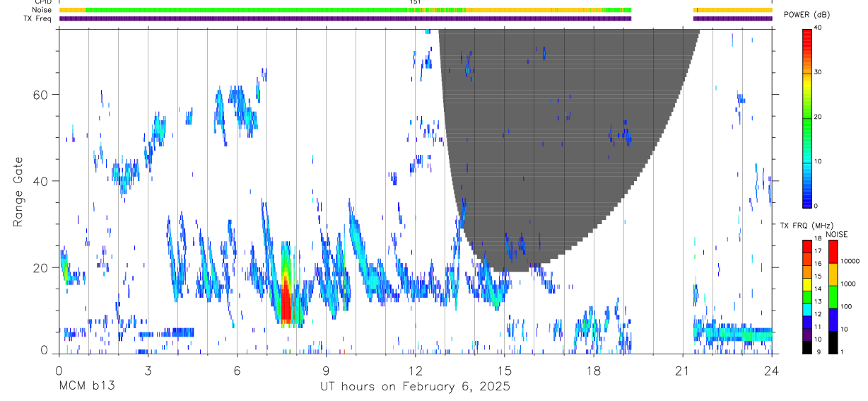
Task: Click the 3 tick on the UT hours axis
Action: click(x=148, y=370)
